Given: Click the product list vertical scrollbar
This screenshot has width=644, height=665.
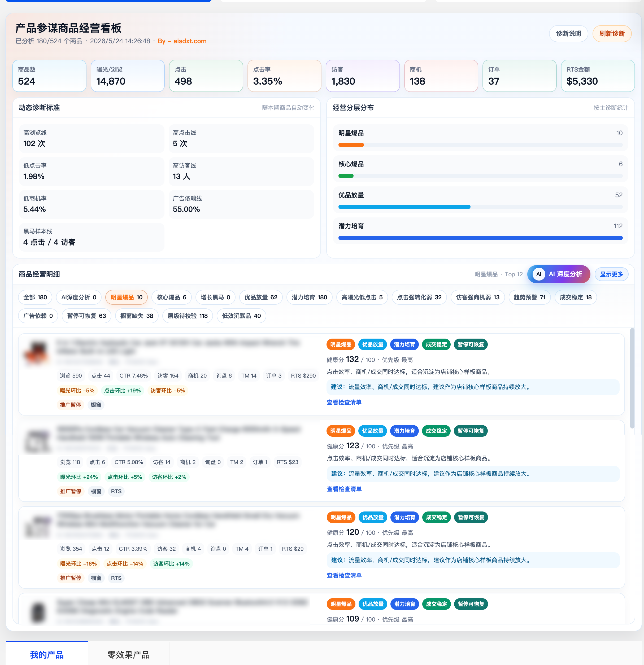Looking at the screenshot, I should (x=632, y=378).
